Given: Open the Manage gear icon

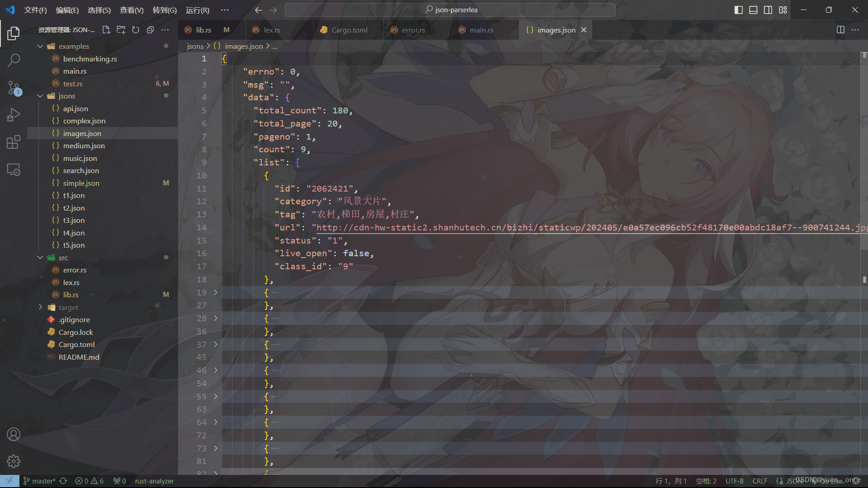Looking at the screenshot, I should [14, 461].
